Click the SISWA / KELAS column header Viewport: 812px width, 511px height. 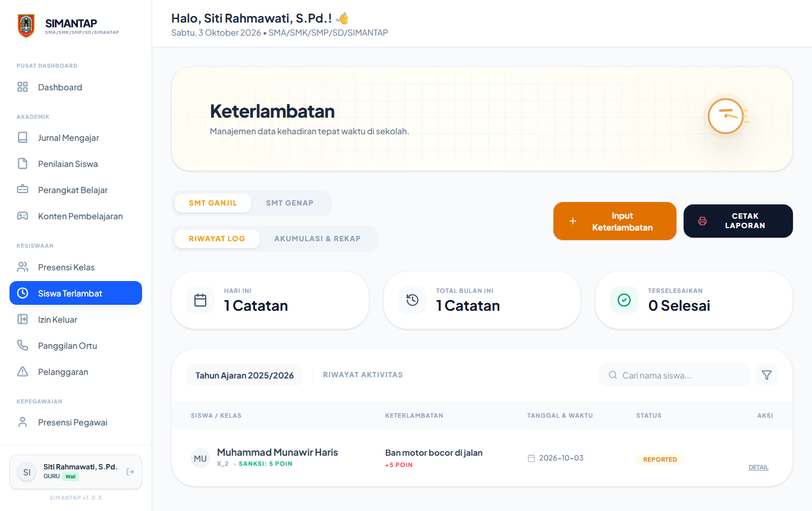(216, 415)
